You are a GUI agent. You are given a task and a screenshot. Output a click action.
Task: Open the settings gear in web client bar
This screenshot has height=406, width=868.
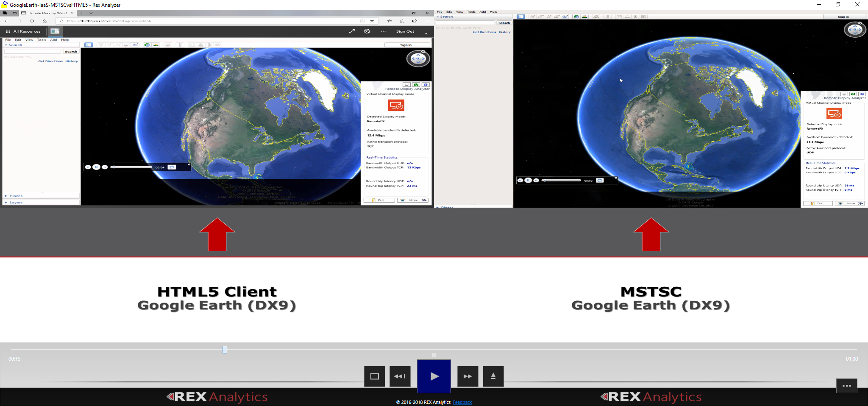(367, 31)
